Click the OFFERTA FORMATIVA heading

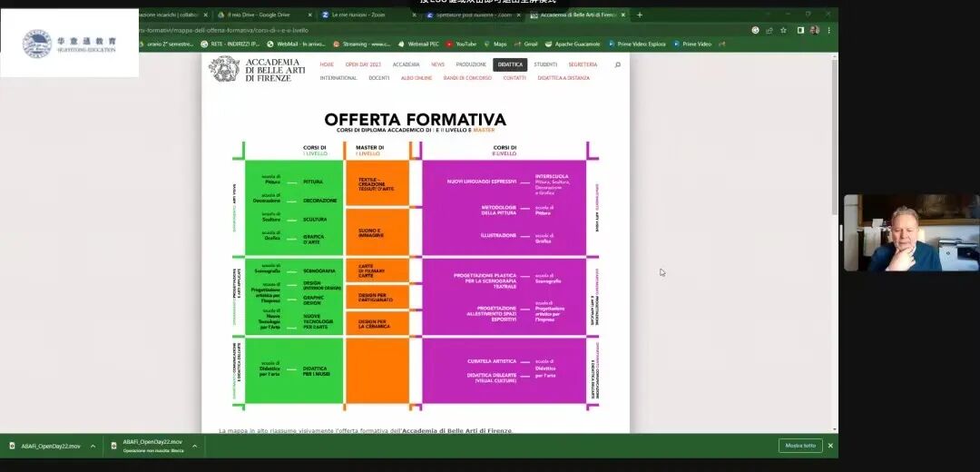(415, 120)
